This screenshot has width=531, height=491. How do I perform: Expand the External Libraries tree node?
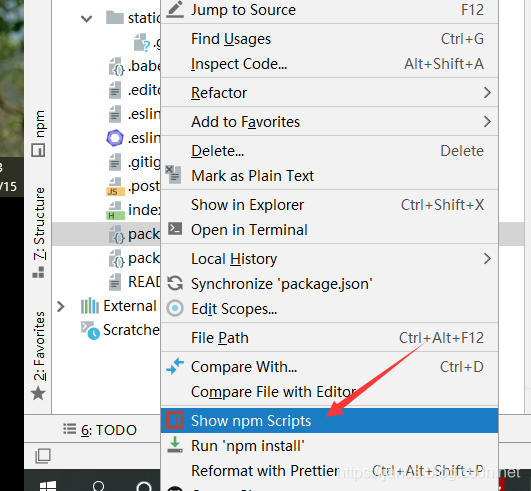point(61,306)
